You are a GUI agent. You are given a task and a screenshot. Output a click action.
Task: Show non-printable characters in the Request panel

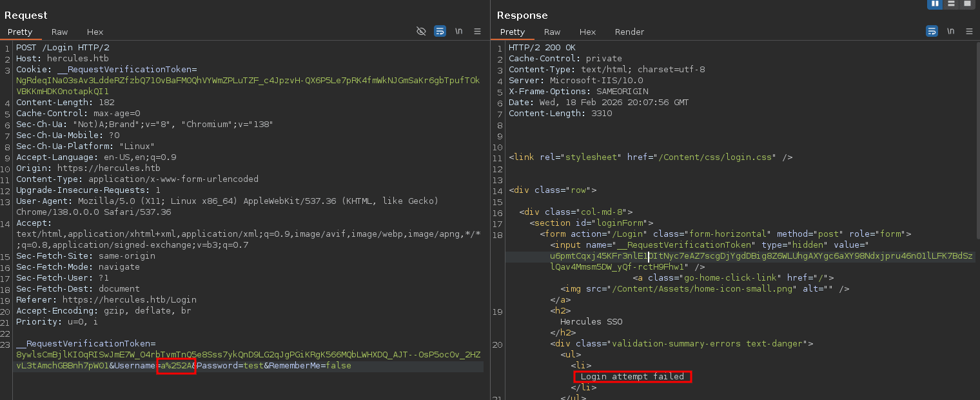click(x=459, y=31)
